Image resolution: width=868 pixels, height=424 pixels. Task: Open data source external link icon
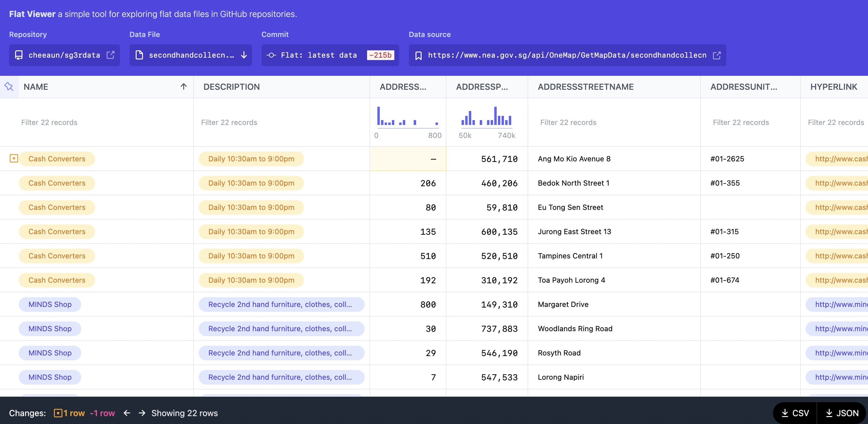[717, 55]
